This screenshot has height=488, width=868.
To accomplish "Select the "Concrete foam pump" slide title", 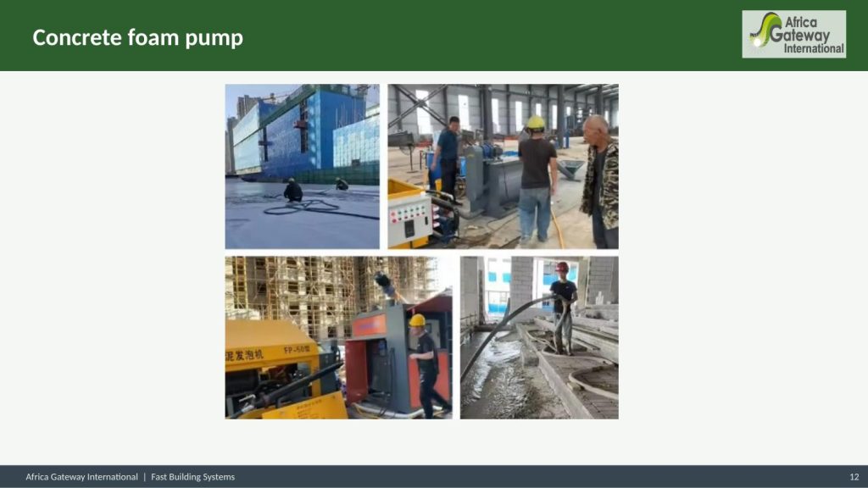I will [137, 38].
